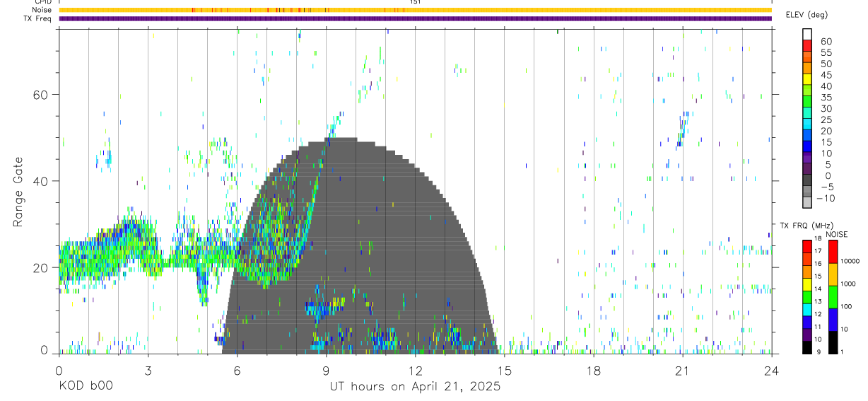Select the light gray bottom ELEV colorbar swatch
Screen dimensions: 868x401
point(807,203)
